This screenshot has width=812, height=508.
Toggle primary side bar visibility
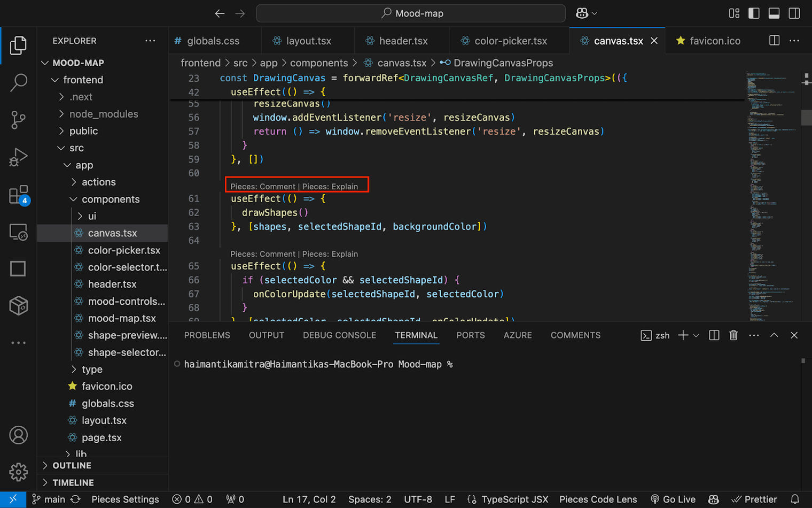[x=754, y=13]
